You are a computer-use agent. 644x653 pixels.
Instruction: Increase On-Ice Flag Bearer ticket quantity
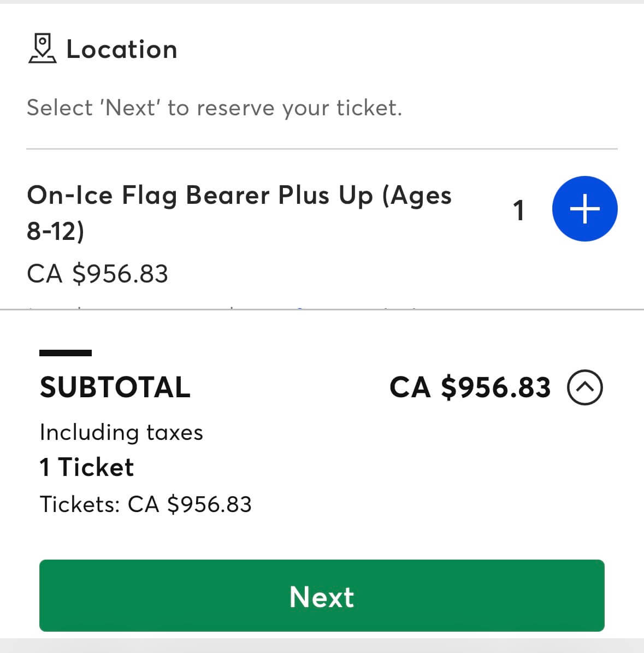(584, 209)
